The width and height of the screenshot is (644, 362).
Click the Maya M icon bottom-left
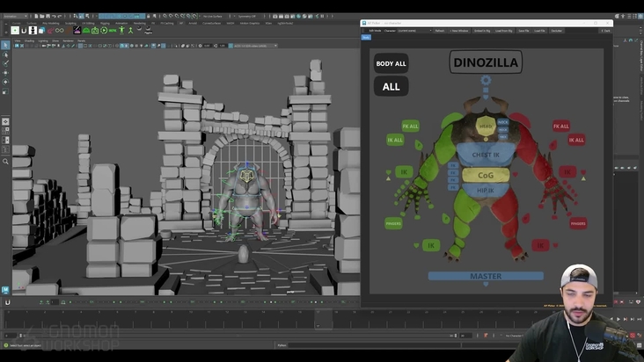[5, 290]
